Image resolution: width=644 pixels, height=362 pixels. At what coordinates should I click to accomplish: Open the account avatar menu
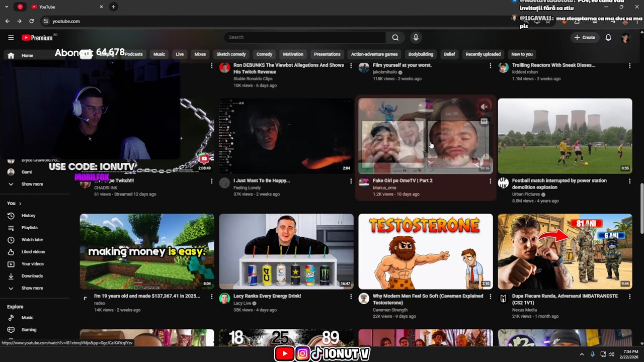(x=625, y=38)
